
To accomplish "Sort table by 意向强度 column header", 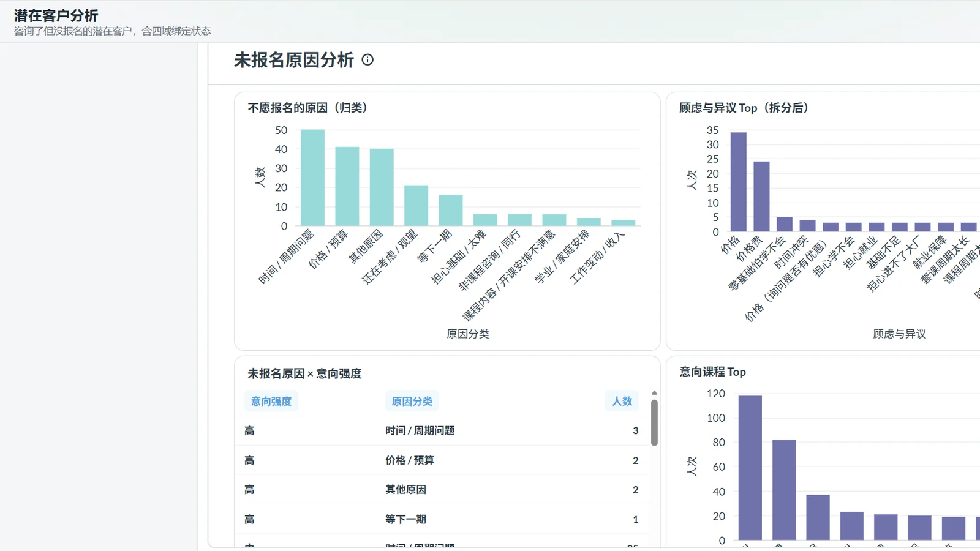I will [x=271, y=401].
